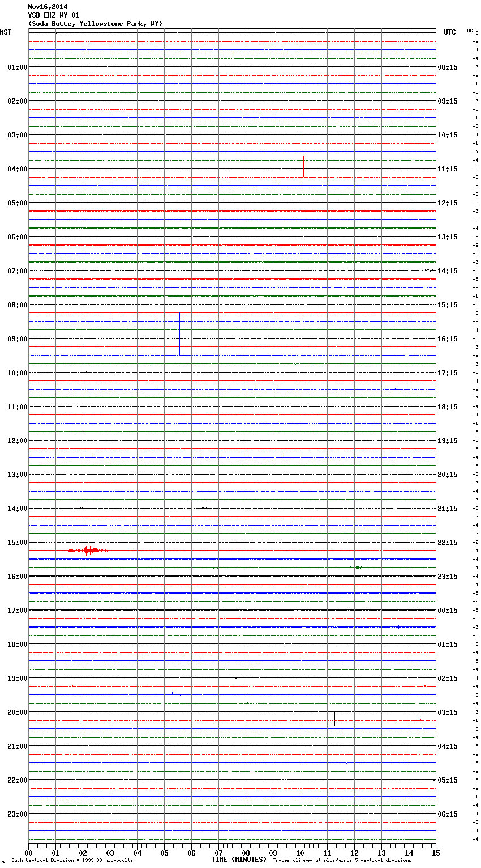Click the 16:15 UTC time label
Screen dimensions: 481x868
click(448, 339)
